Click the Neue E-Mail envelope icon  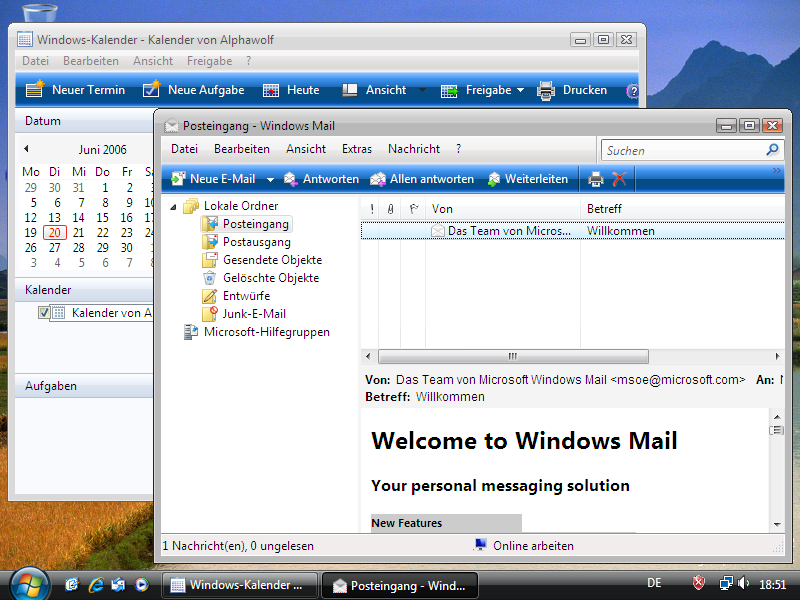(178, 179)
